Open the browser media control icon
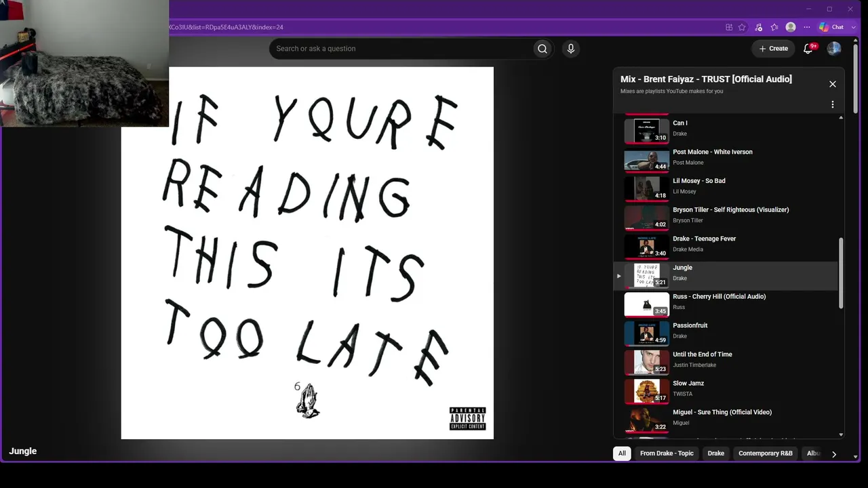Viewport: 868px width, 488px height. (x=758, y=27)
